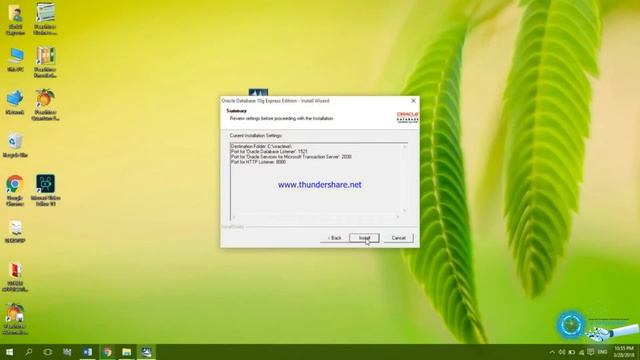Switch to Chrome on the taskbar
Viewport: 640px width, 360px height.
click(107, 352)
